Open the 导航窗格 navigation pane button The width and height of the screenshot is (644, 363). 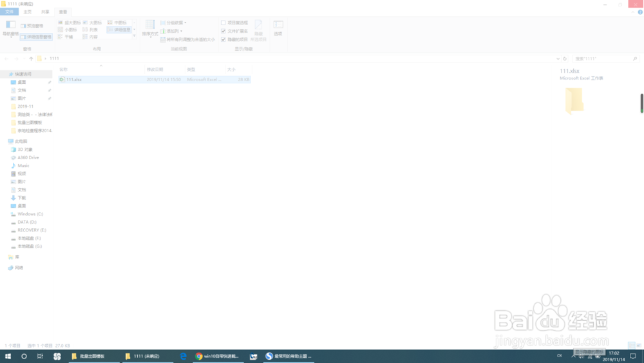pos(10,28)
